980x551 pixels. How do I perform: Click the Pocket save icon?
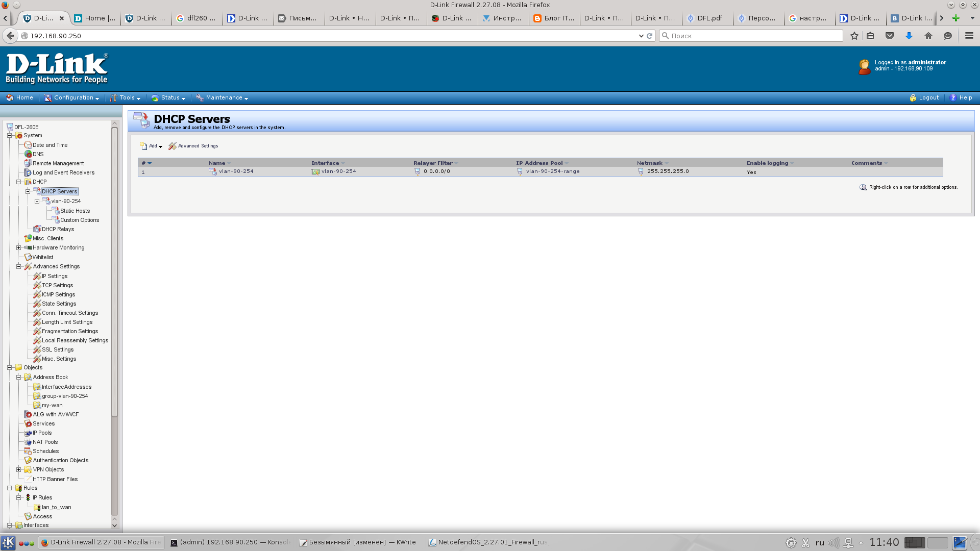[889, 36]
